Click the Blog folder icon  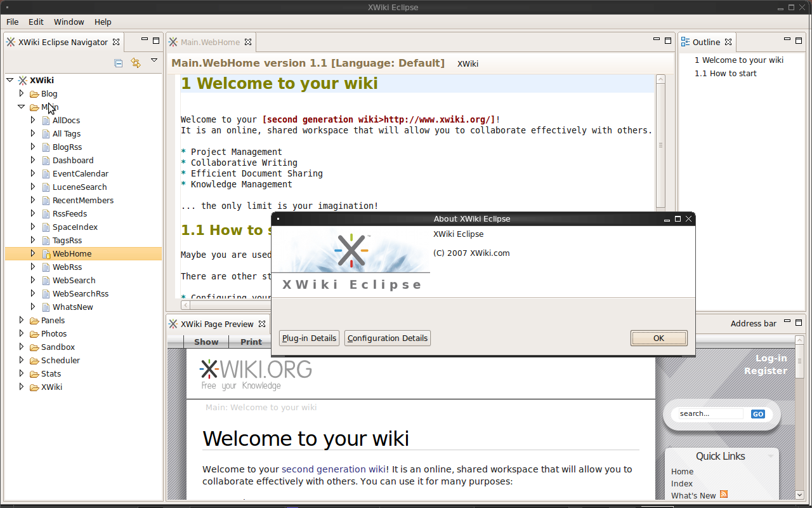34,94
